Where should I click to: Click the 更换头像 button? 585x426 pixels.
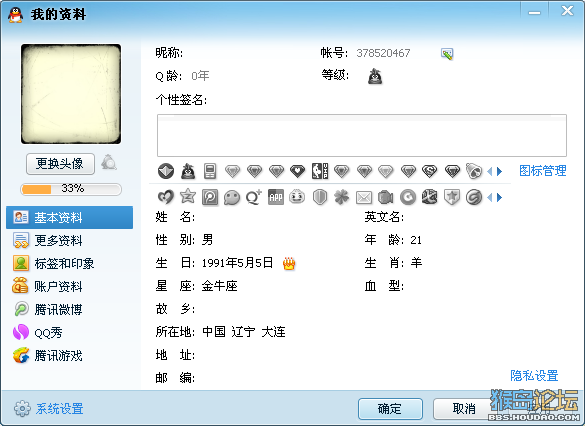tap(60, 163)
